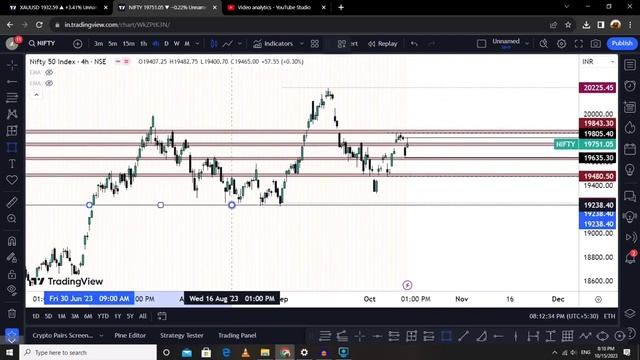Image resolution: width=640 pixels, height=360 pixels.
Task: Switch to the D daily timeframe
Action: (166, 44)
